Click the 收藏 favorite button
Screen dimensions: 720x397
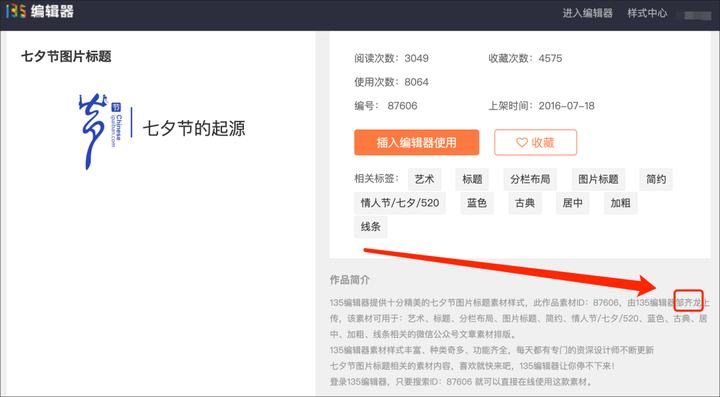coord(535,142)
